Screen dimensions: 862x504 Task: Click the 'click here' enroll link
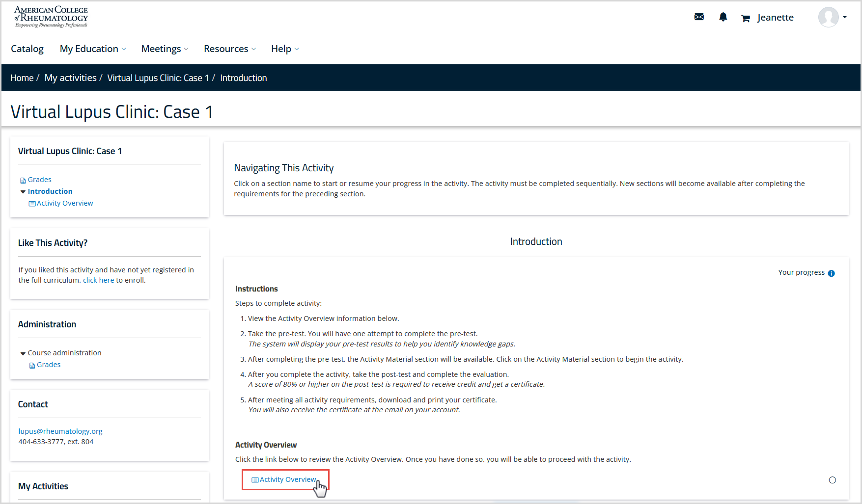coord(98,280)
